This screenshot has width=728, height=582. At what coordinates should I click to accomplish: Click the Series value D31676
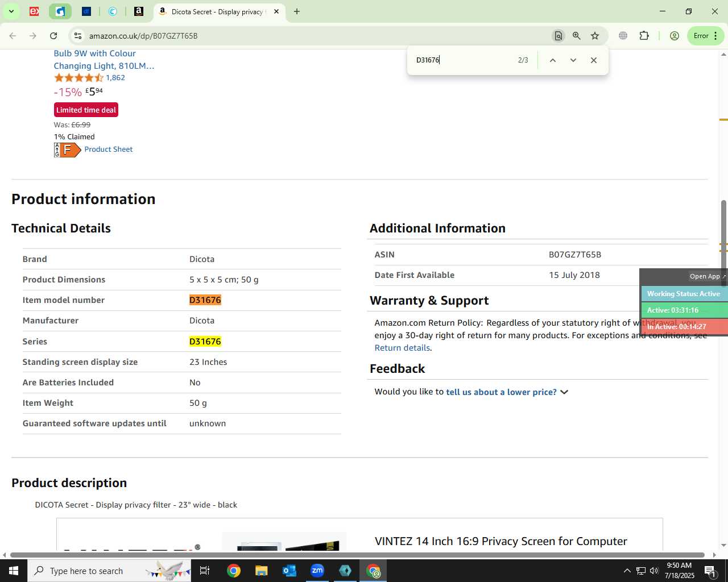(205, 342)
